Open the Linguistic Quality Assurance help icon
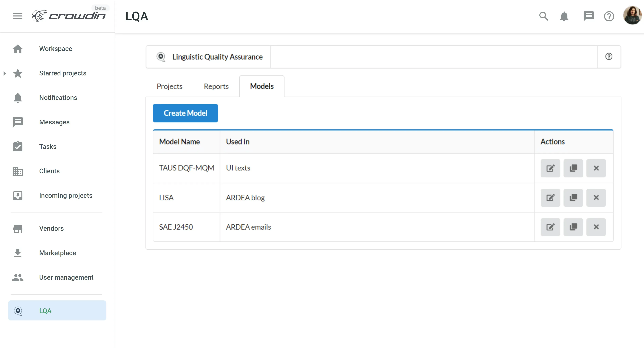Viewport: 644px width, 348px height. click(x=609, y=57)
